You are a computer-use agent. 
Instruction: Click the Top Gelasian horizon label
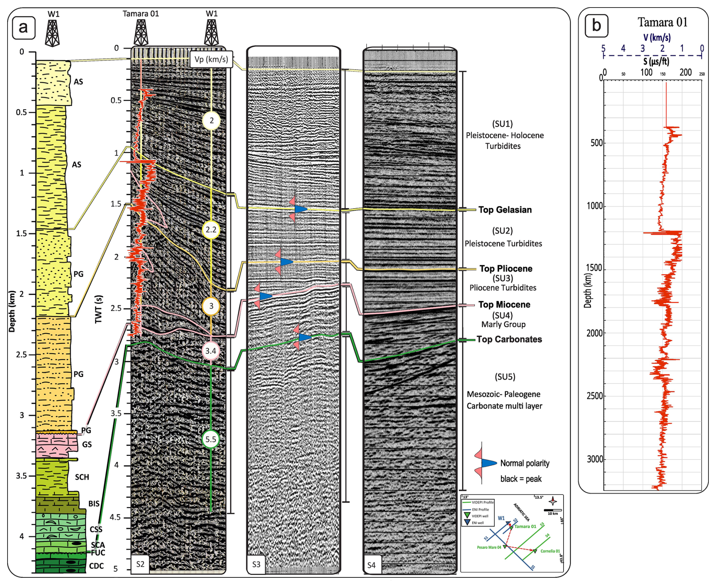(x=505, y=210)
